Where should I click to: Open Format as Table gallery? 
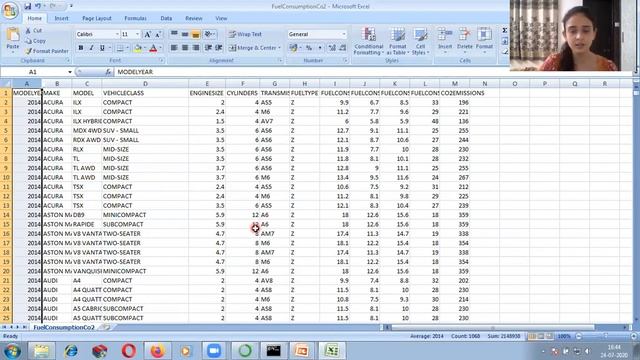click(397, 41)
